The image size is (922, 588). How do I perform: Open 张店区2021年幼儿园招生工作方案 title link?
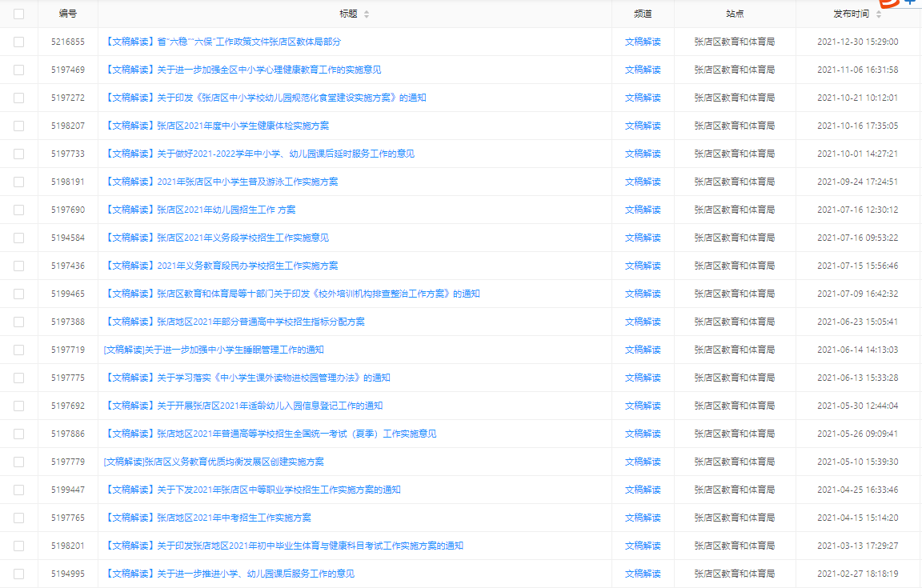point(200,210)
